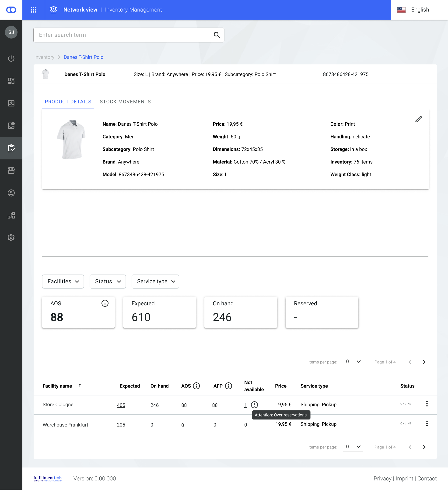Click the AFP column info icon
The height and width of the screenshot is (490, 448).
tap(228, 386)
